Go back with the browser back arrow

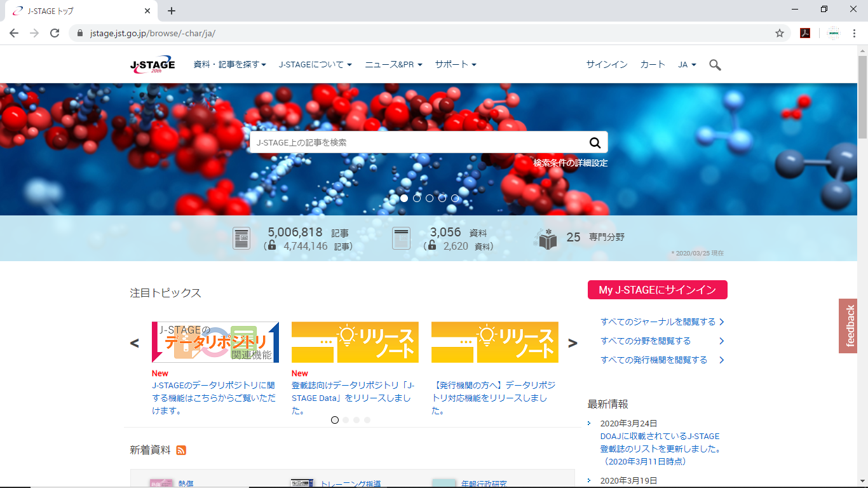point(14,33)
